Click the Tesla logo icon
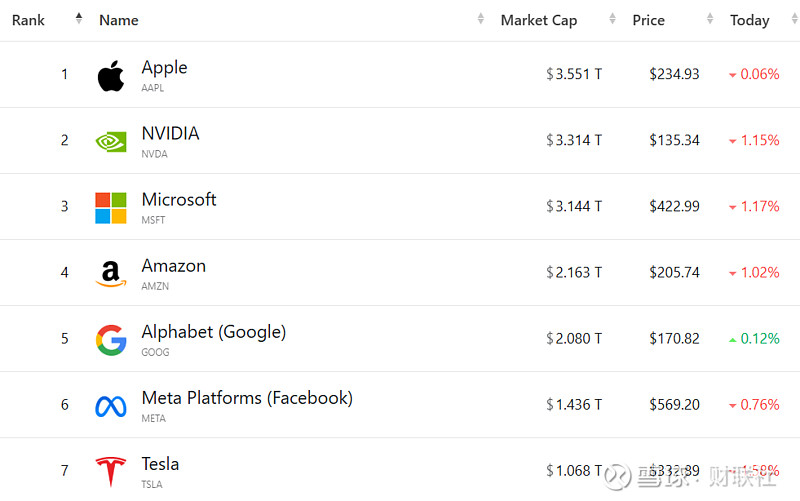This screenshot has width=800, height=501. 111,471
